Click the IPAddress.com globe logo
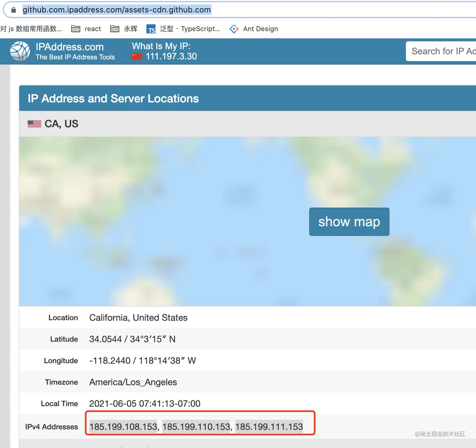 [x=20, y=51]
